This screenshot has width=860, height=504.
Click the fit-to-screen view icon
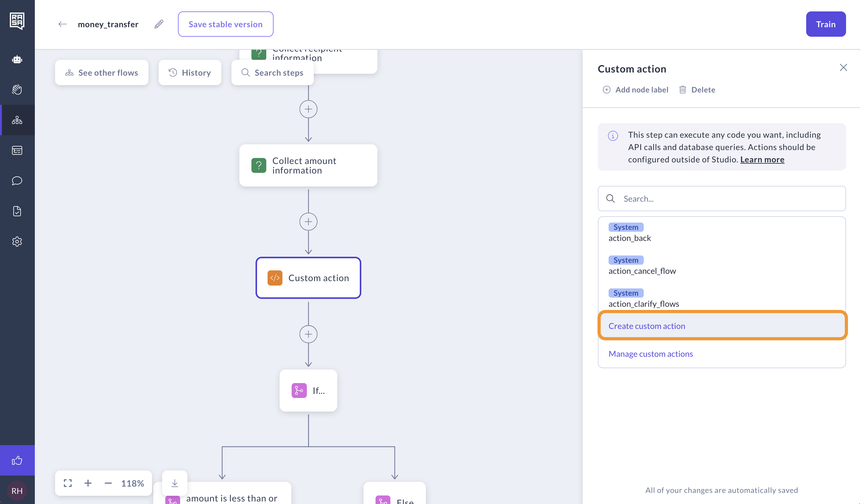click(x=67, y=483)
